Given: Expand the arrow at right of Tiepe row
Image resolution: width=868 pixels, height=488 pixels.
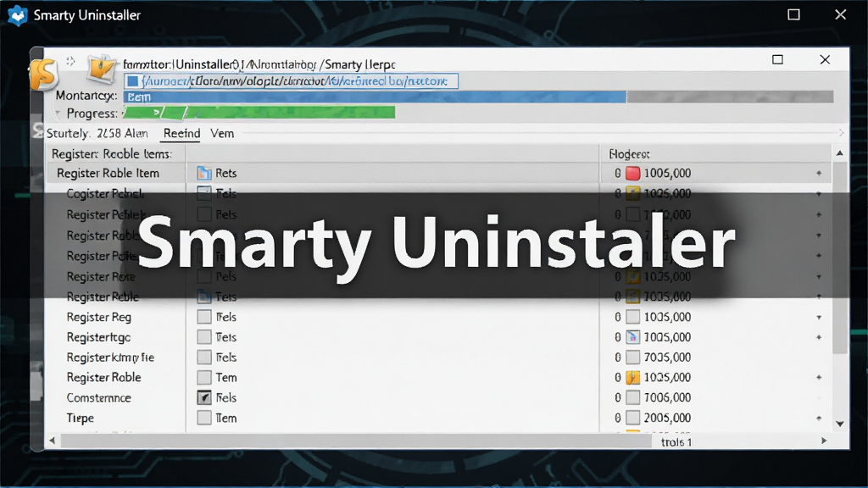Looking at the screenshot, I should [819, 419].
